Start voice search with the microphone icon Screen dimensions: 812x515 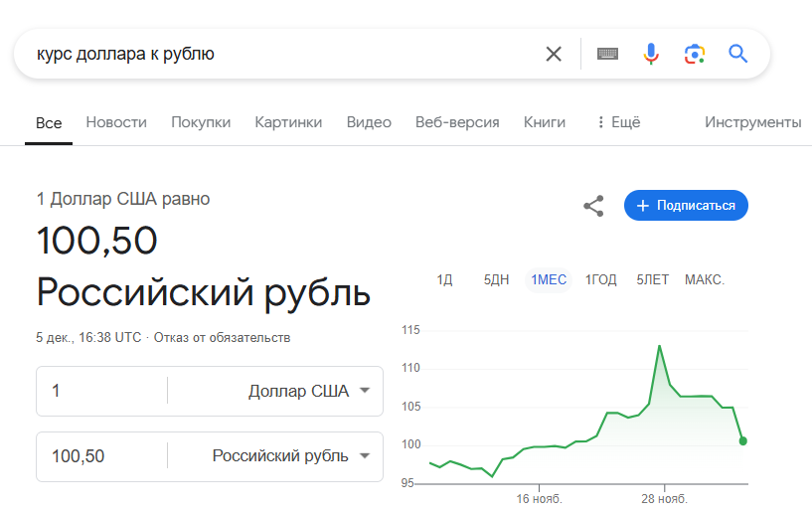(x=651, y=54)
